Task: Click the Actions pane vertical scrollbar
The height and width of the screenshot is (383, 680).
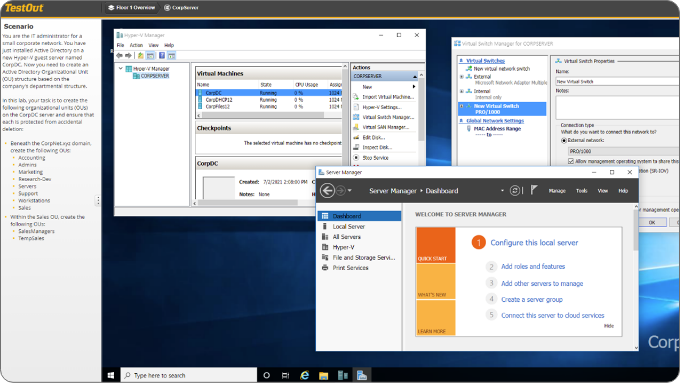Action: (x=421, y=108)
